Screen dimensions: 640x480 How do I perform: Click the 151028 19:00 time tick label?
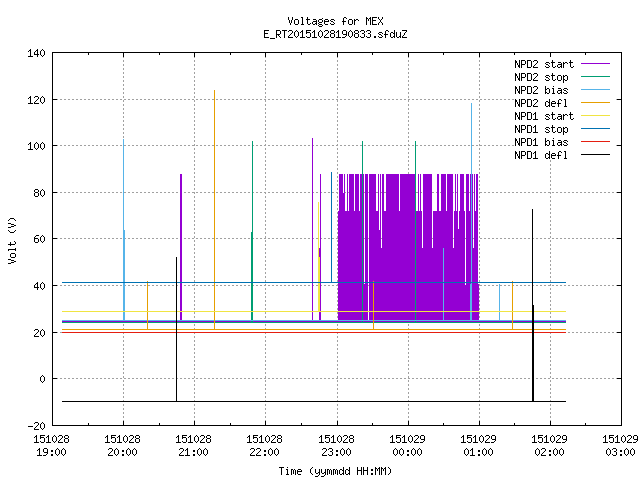51,446
